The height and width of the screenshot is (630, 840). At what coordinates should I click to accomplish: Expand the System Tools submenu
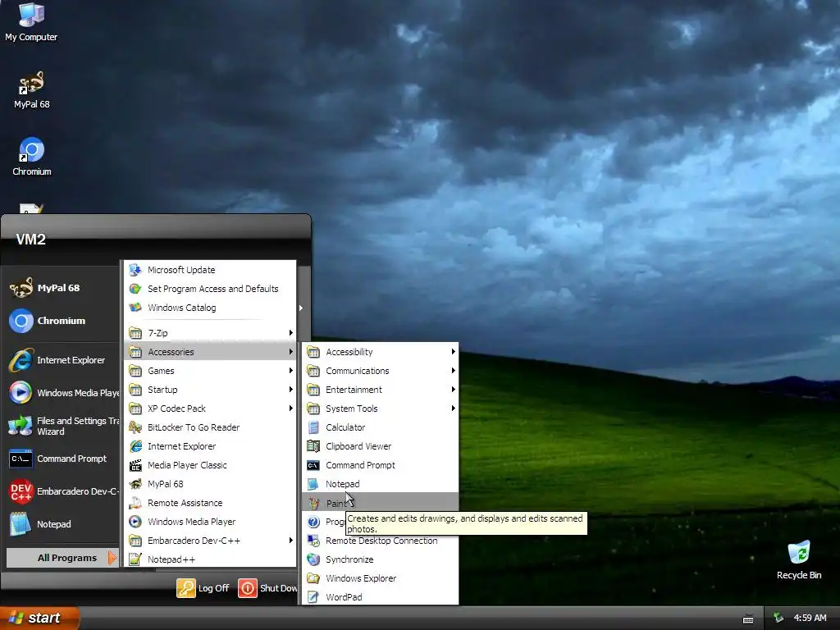[x=381, y=409]
